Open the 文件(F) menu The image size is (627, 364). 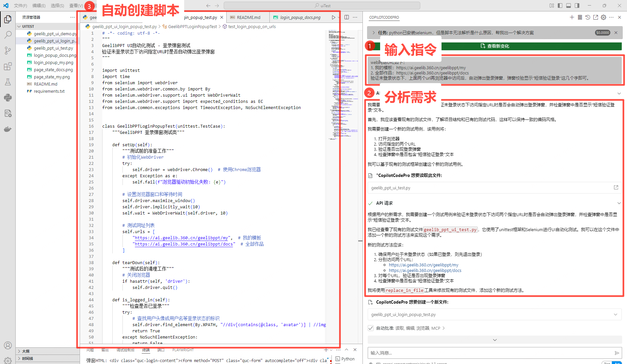click(x=20, y=6)
